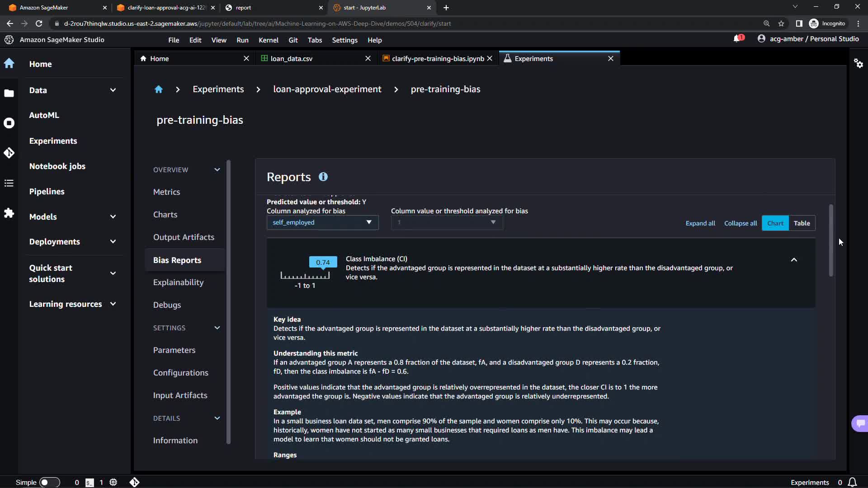Screen dimensions: 868x488
Task: Click the running terminals stop icon
Action: [9, 123]
